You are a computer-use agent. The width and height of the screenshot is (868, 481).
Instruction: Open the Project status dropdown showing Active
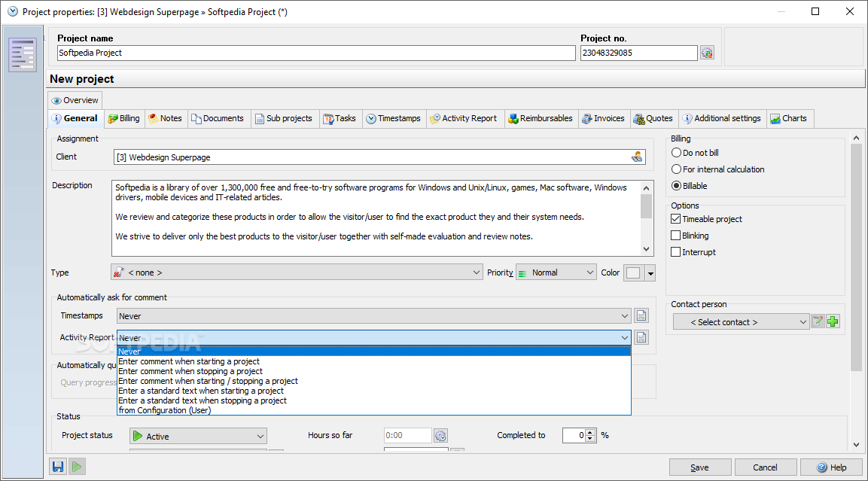coord(198,436)
